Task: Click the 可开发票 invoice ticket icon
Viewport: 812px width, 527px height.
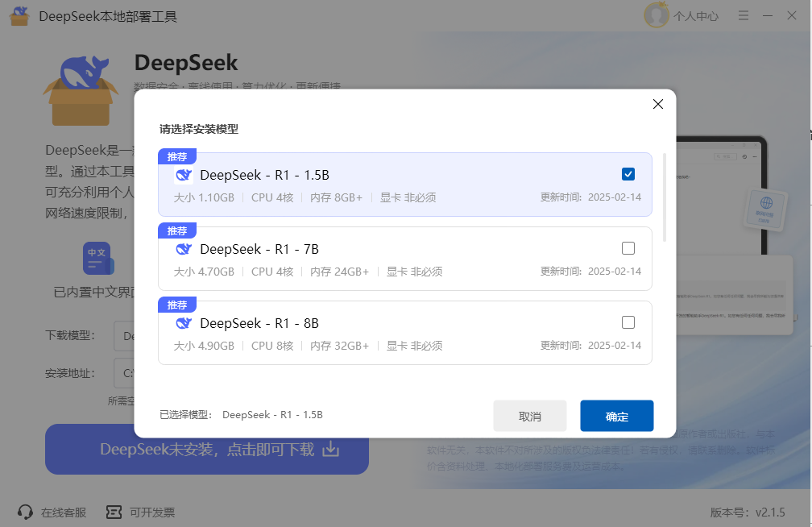Action: 114,512
